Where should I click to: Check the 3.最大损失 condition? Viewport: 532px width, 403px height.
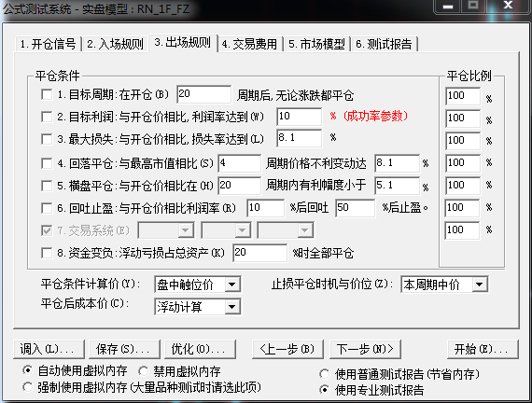[47, 139]
